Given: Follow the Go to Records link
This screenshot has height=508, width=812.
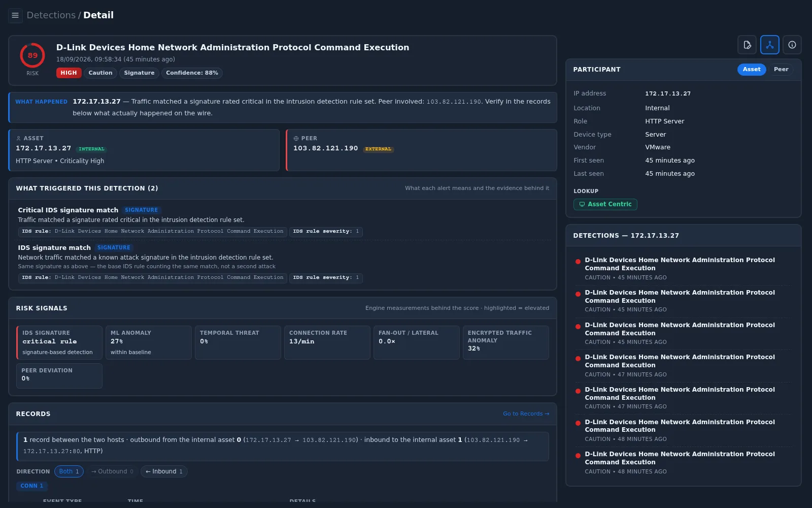Looking at the screenshot, I should pyautogui.click(x=526, y=414).
